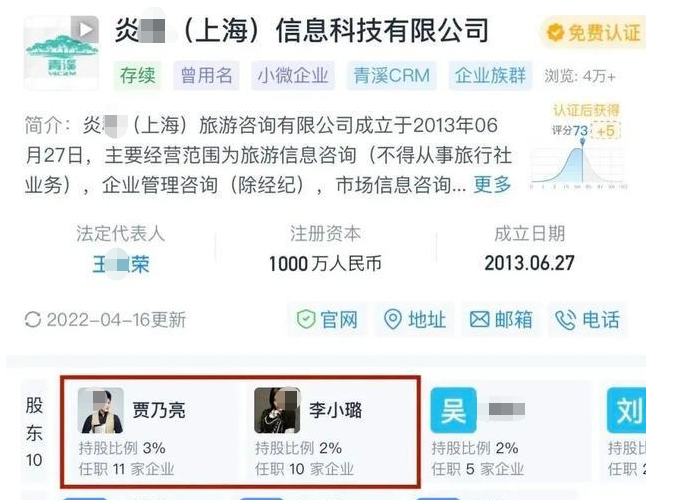Click the score distribution chart marker
Image resolution: width=675 pixels, height=500 pixels.
pyautogui.click(x=582, y=142)
